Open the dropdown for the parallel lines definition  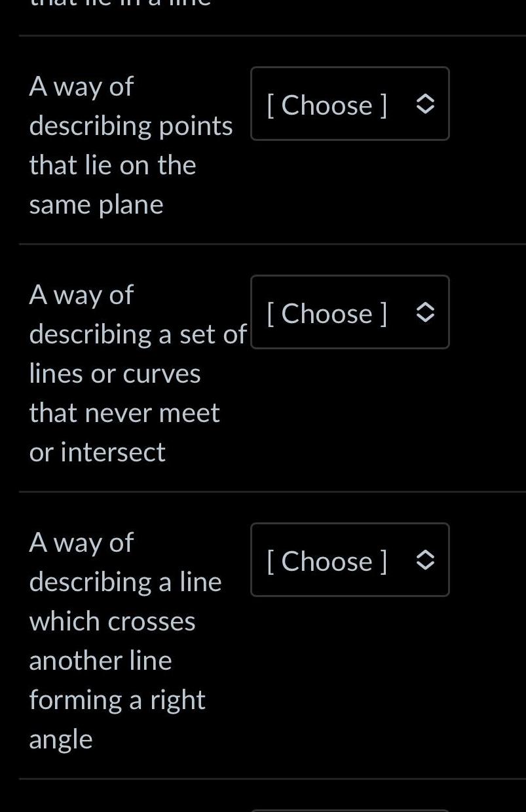[349, 312]
